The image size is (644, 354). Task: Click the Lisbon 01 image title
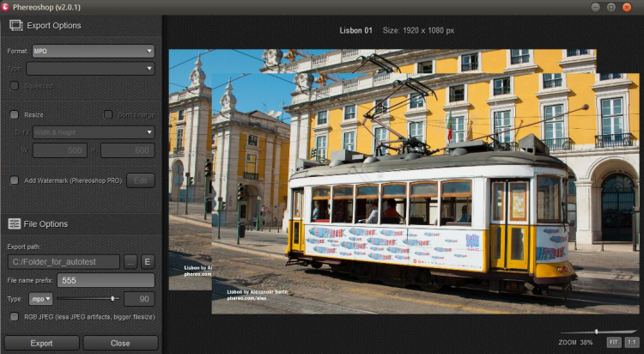355,30
